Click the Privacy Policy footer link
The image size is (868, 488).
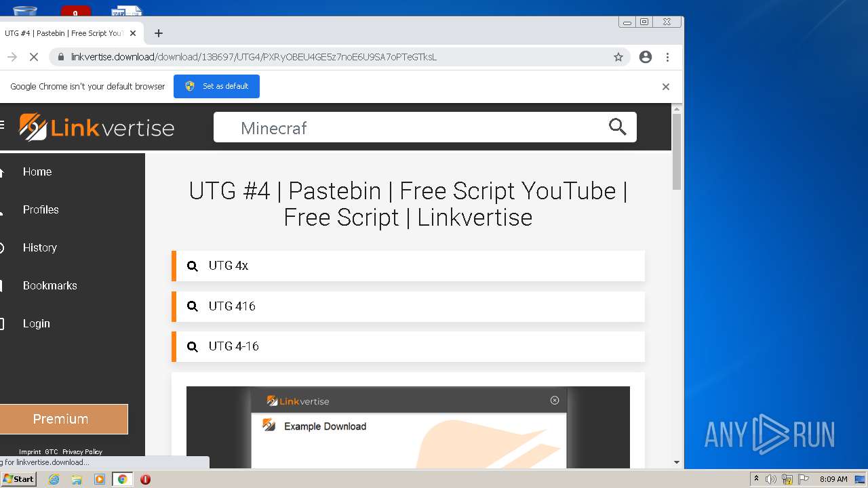(82, 452)
